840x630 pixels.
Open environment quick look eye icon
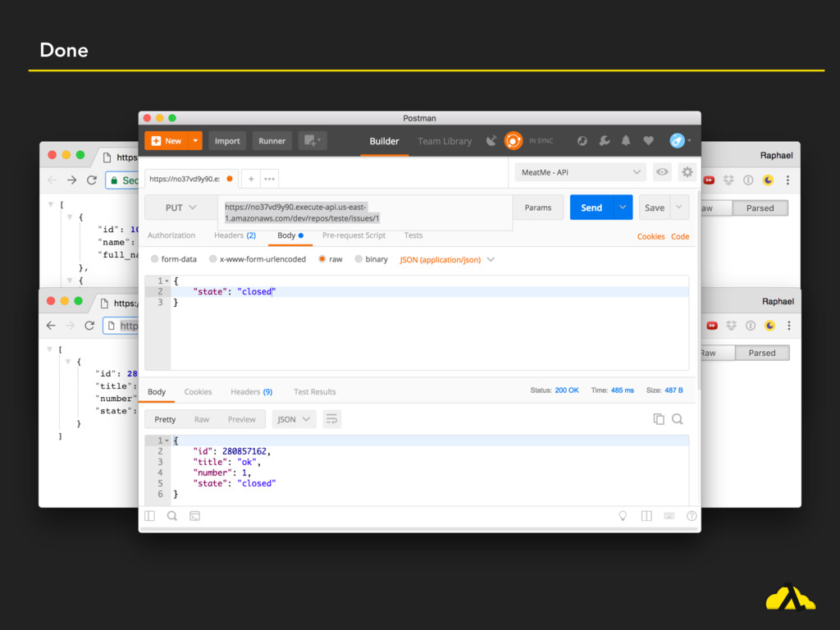(662, 172)
